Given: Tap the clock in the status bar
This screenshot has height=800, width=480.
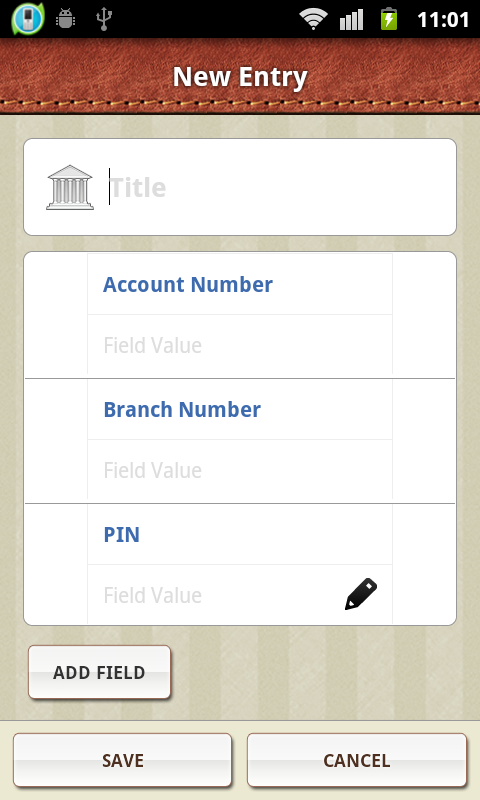Looking at the screenshot, I should tap(443, 19).
